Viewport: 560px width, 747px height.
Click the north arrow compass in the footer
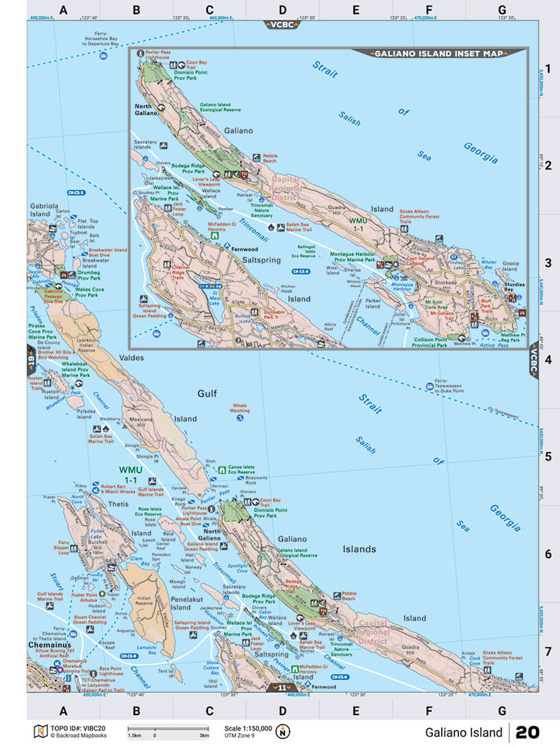click(x=283, y=731)
